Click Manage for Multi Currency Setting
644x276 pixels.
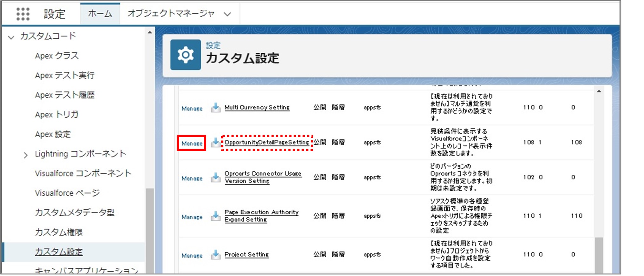(x=192, y=109)
